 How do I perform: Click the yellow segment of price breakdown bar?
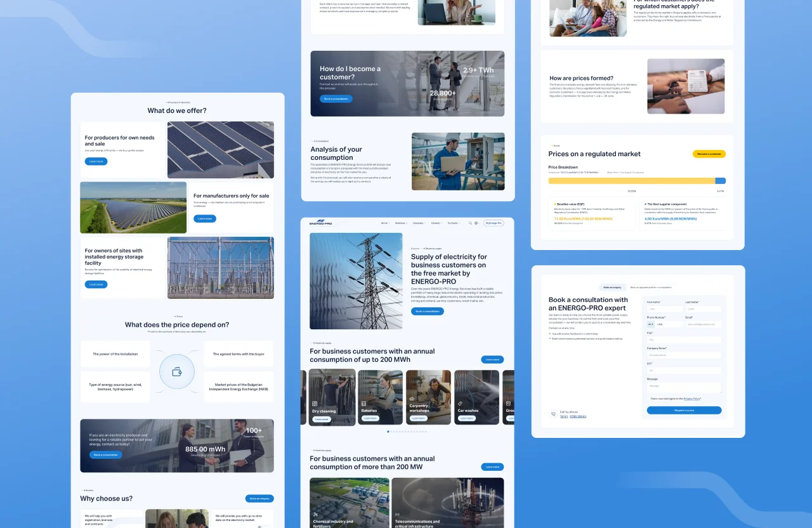632,181
